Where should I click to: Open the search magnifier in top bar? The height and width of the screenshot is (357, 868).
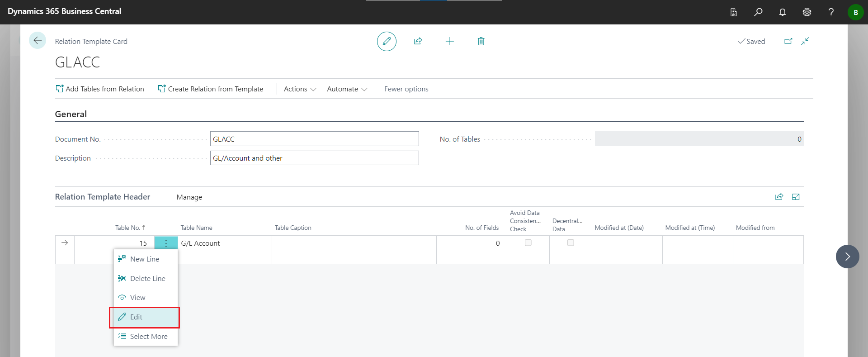(x=758, y=12)
